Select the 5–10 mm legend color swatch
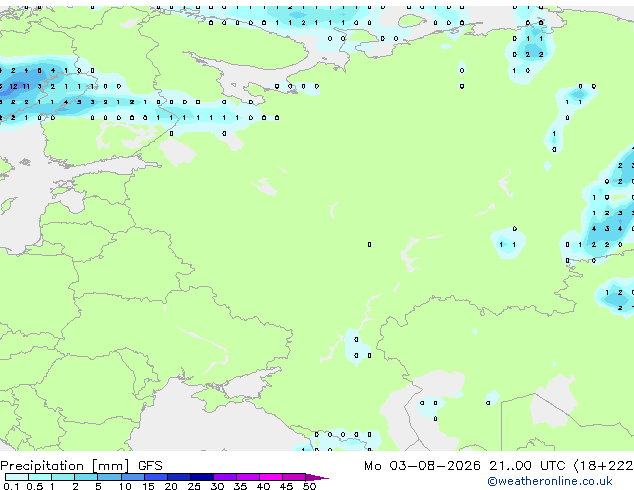The width and height of the screenshot is (634, 490). tap(110, 477)
